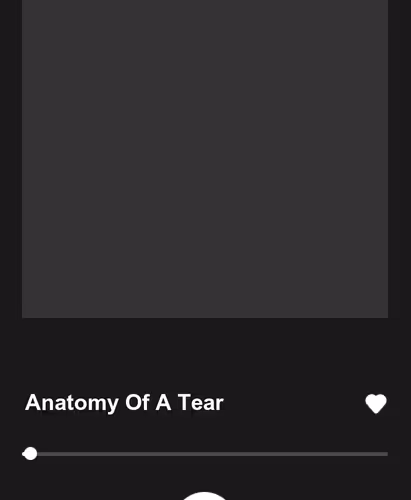The image size is (411, 500).
Task: Toggle the favorite heart beside the song title
Action: 376,403
